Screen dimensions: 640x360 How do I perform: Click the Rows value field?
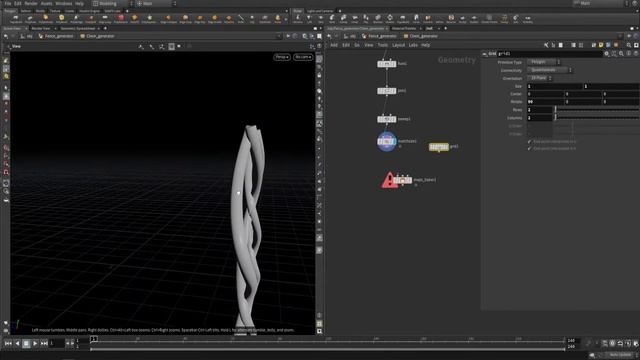(x=540, y=110)
